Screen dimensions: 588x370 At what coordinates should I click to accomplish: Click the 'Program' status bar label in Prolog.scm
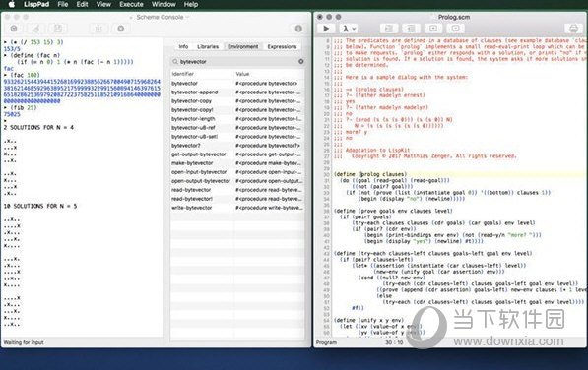click(326, 342)
